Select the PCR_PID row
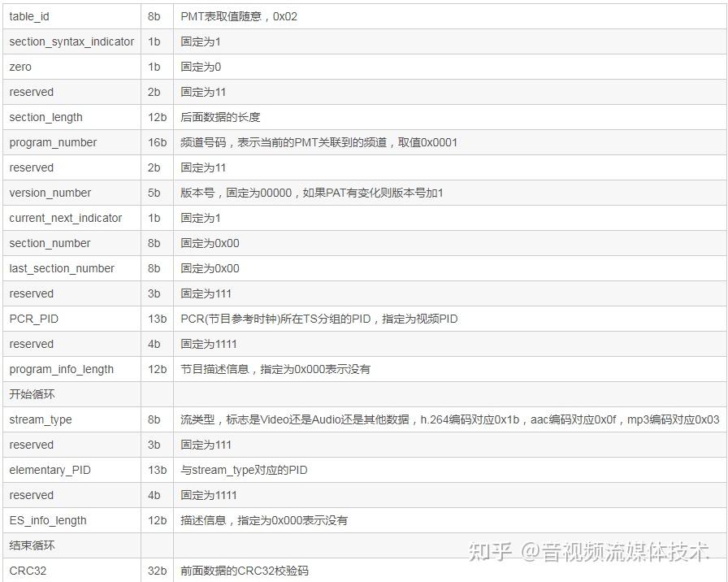728x582 pixels. (32, 319)
